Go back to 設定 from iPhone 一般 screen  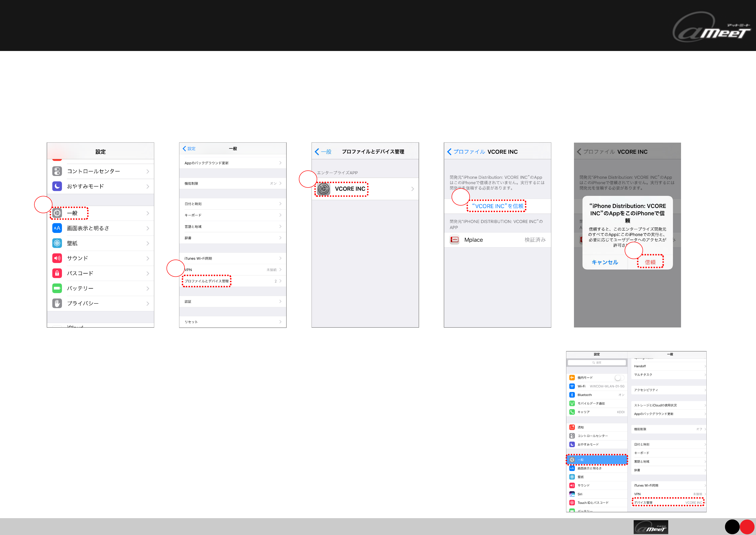[189, 149]
